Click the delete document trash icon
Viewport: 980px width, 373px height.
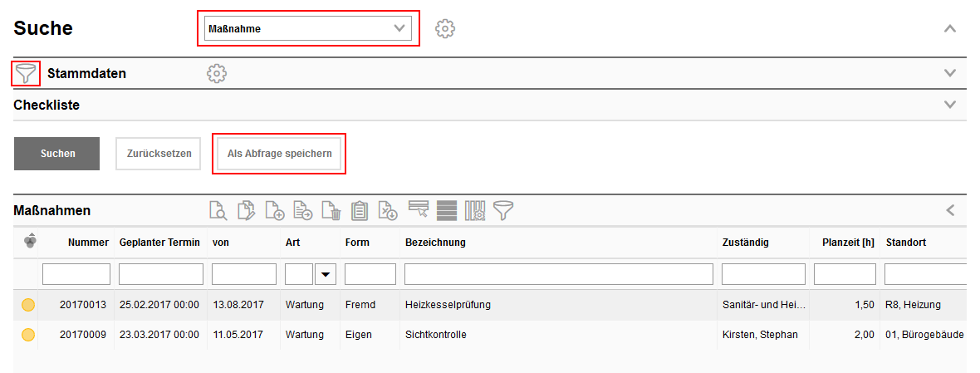tap(331, 211)
